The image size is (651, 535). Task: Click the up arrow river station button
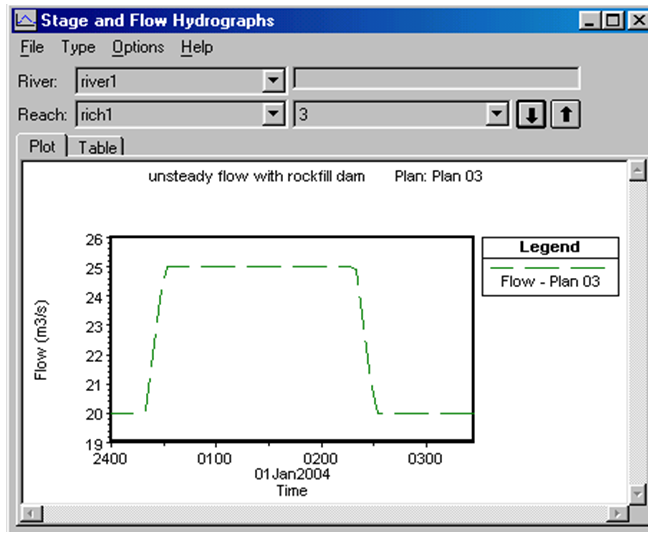(565, 115)
